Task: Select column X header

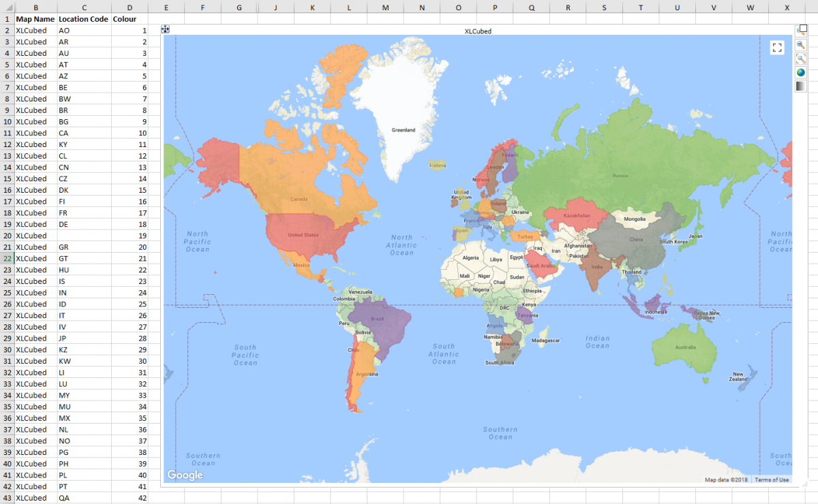Action: pyautogui.click(x=787, y=7)
